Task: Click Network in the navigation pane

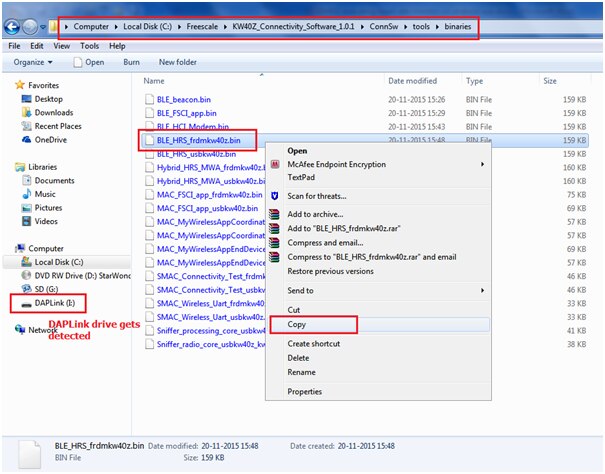Action: (43, 329)
